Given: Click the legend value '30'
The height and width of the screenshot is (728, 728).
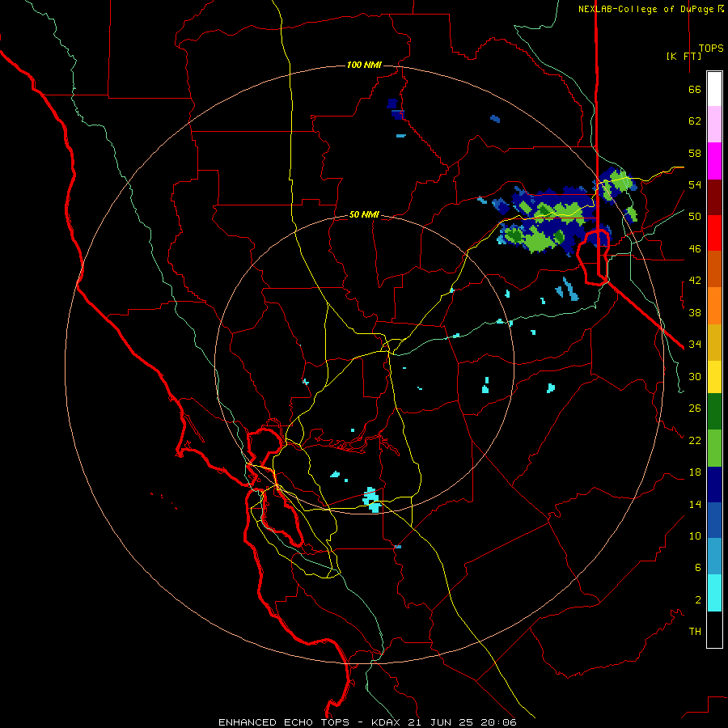Looking at the screenshot, I should [x=695, y=376].
